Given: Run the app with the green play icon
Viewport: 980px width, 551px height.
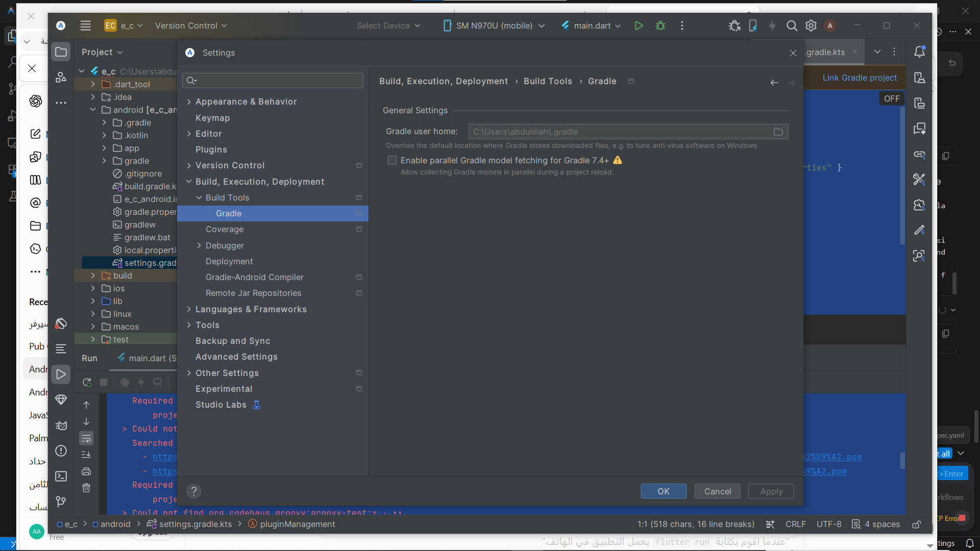Looking at the screenshot, I should point(639,26).
